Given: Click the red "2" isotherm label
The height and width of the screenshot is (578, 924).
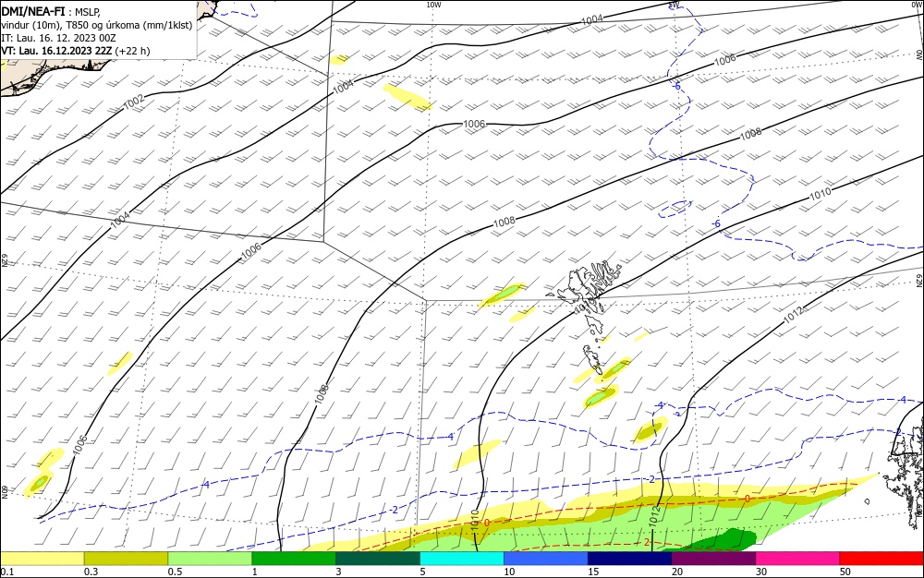Looking at the screenshot, I should 647,542.
